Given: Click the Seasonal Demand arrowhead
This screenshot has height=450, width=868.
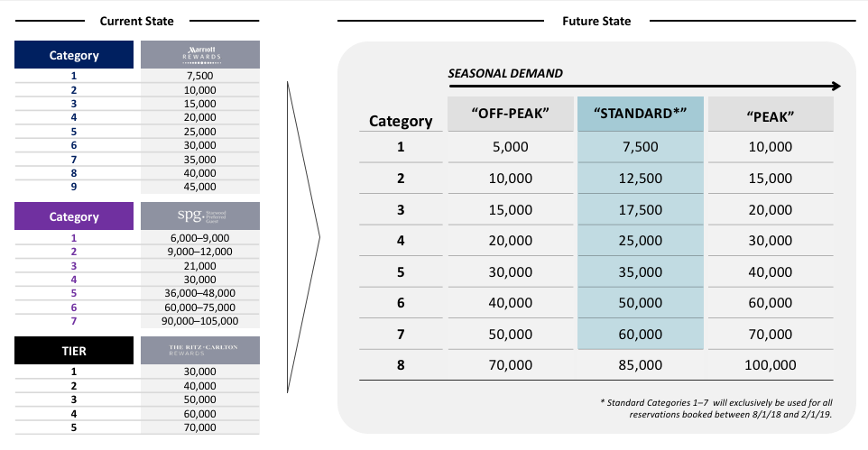Looking at the screenshot, I should click(835, 87).
